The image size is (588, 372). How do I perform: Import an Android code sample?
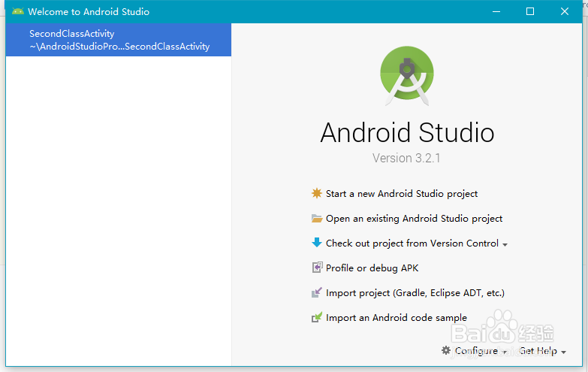click(x=397, y=318)
